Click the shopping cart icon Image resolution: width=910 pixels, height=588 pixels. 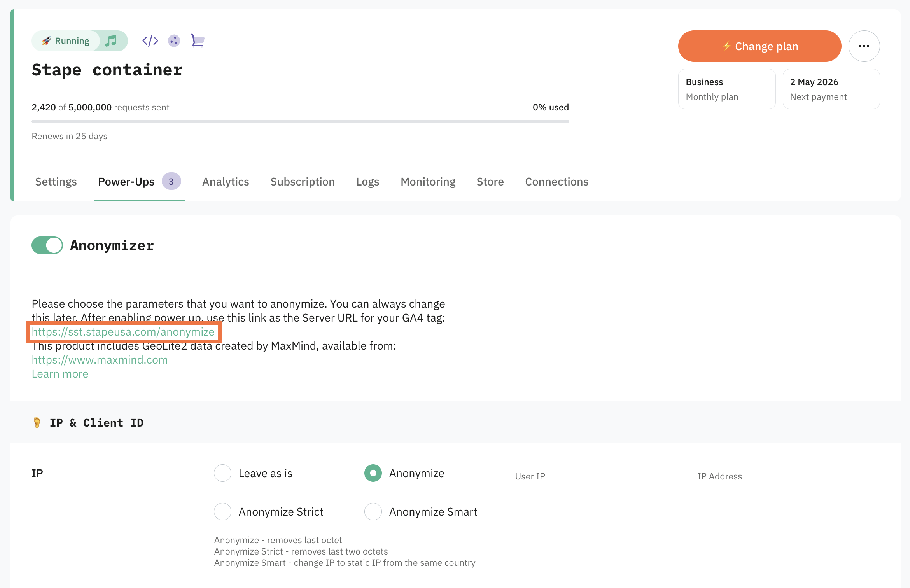tap(198, 40)
